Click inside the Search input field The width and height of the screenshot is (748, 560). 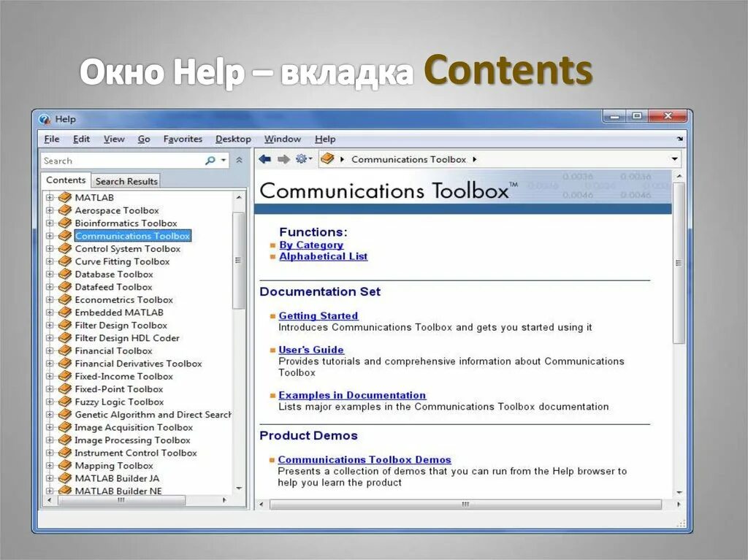click(123, 161)
